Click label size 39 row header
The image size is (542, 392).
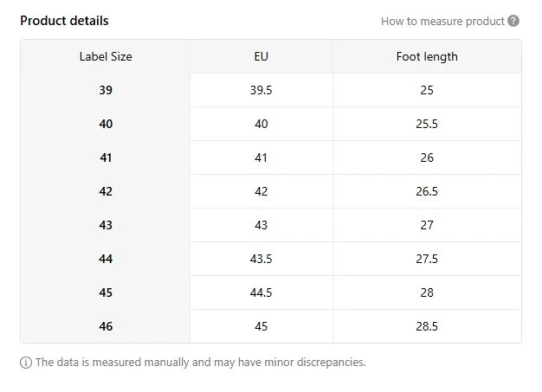tap(106, 90)
